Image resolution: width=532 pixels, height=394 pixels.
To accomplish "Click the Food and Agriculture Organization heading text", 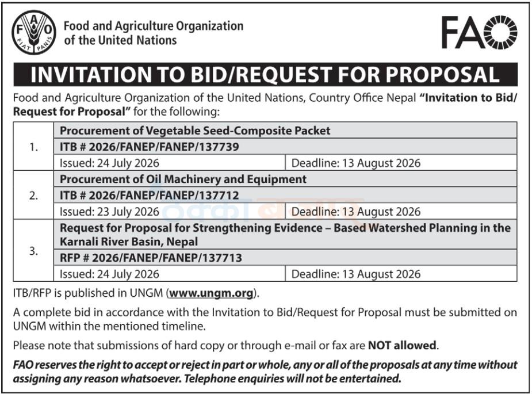I will point(154,33).
